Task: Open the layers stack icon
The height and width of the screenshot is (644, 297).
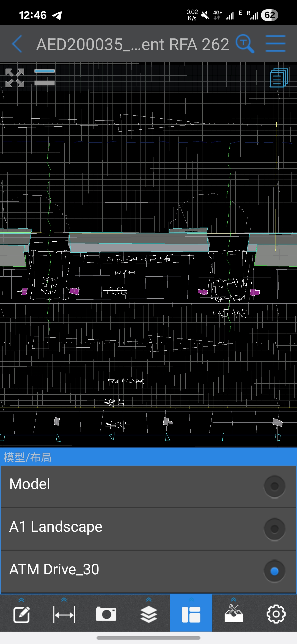Action: (149, 614)
